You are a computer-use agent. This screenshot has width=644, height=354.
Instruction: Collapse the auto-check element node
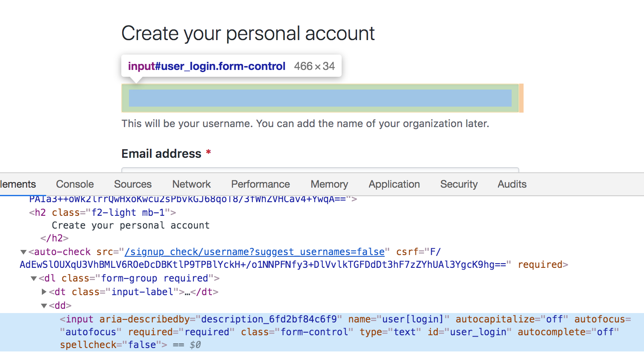pos(24,252)
